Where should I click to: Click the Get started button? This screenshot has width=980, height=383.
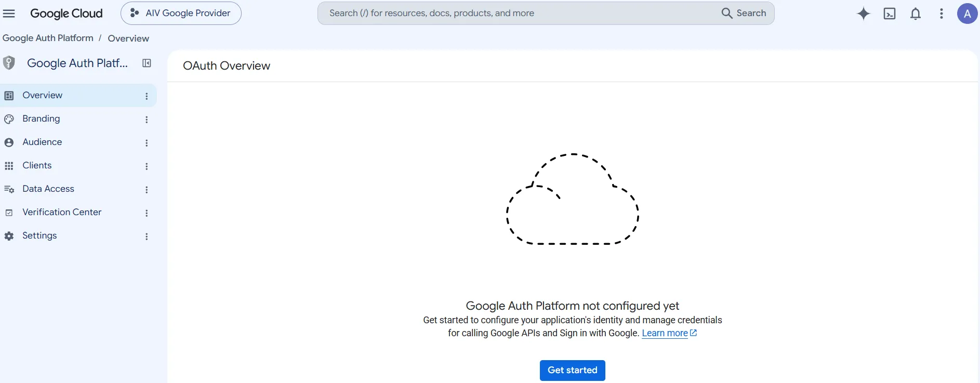pyautogui.click(x=572, y=371)
